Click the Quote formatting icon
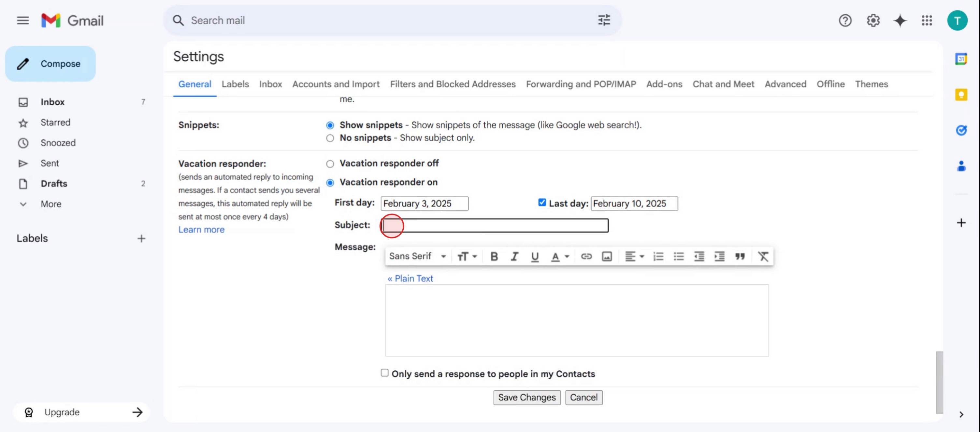The width and height of the screenshot is (980, 432). point(740,257)
